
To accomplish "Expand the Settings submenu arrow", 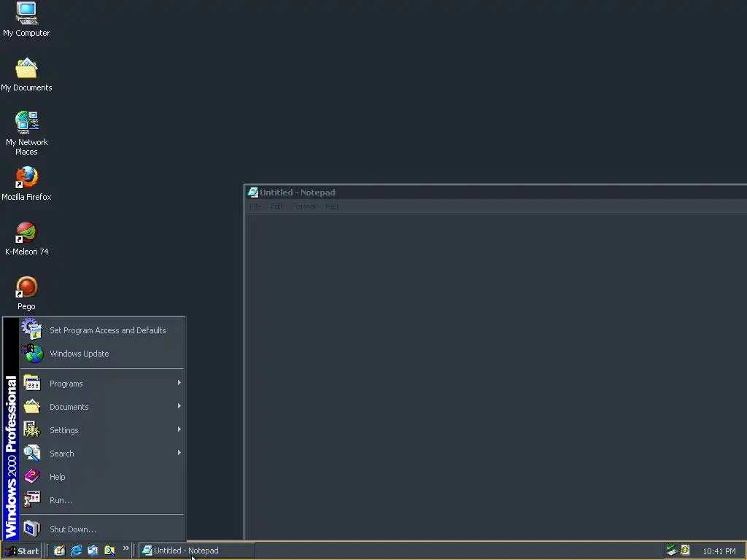I will click(179, 429).
